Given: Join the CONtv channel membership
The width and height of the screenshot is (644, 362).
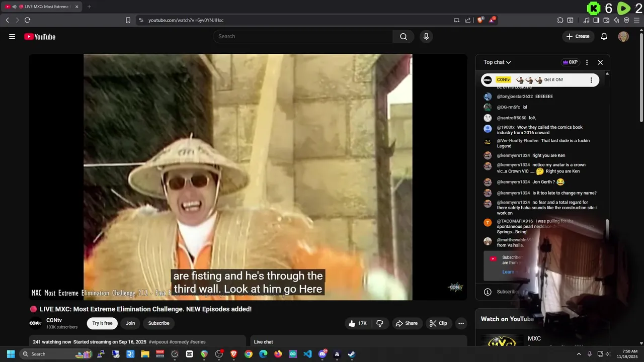Looking at the screenshot, I should coord(130,323).
